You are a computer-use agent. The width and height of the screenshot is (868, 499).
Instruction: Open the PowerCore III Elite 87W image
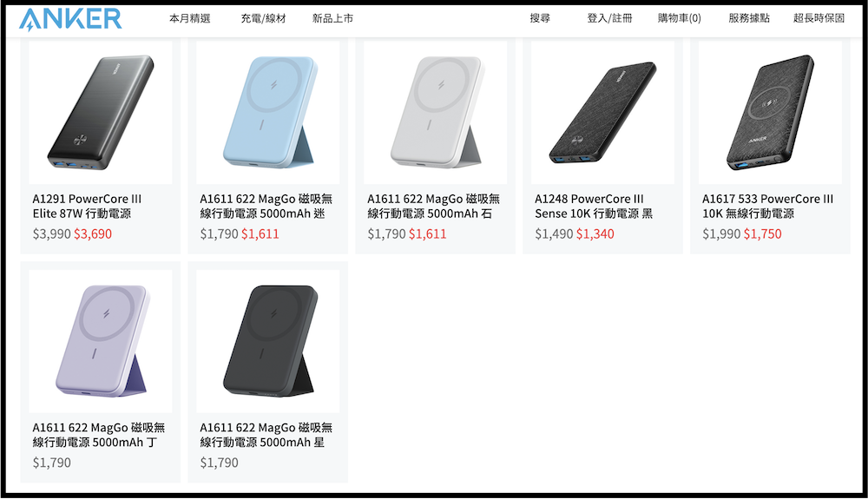(x=100, y=113)
